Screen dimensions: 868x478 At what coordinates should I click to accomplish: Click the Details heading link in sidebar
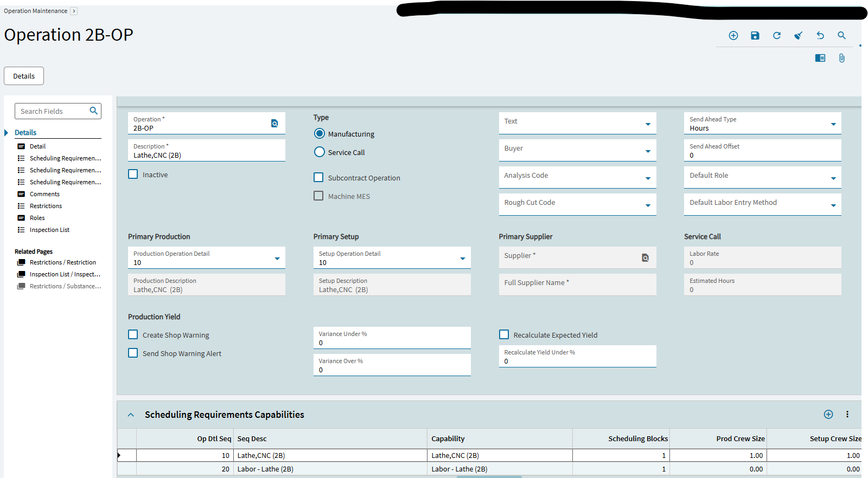click(25, 133)
